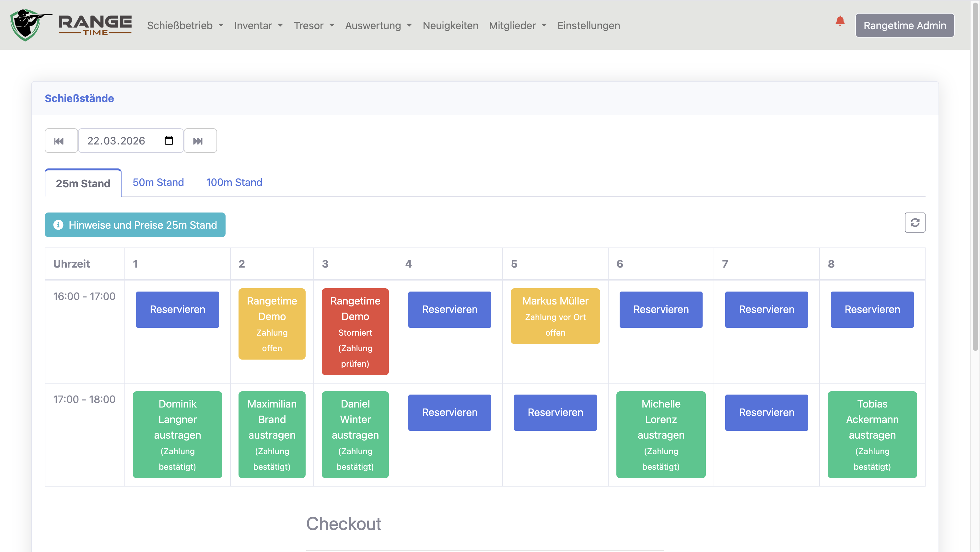Select the 100m Stand tab
Viewport: 980px width, 552px height.
coord(234,182)
